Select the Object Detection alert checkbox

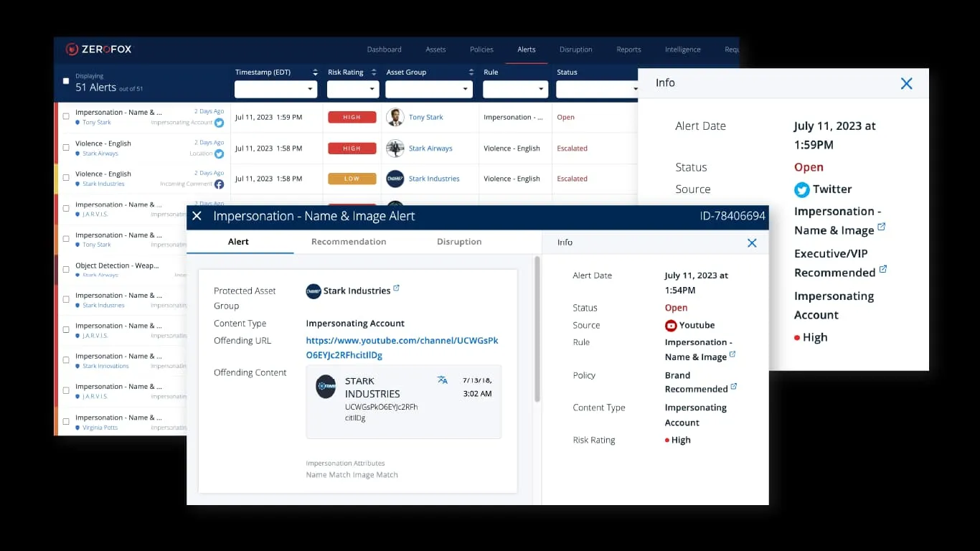(x=66, y=269)
